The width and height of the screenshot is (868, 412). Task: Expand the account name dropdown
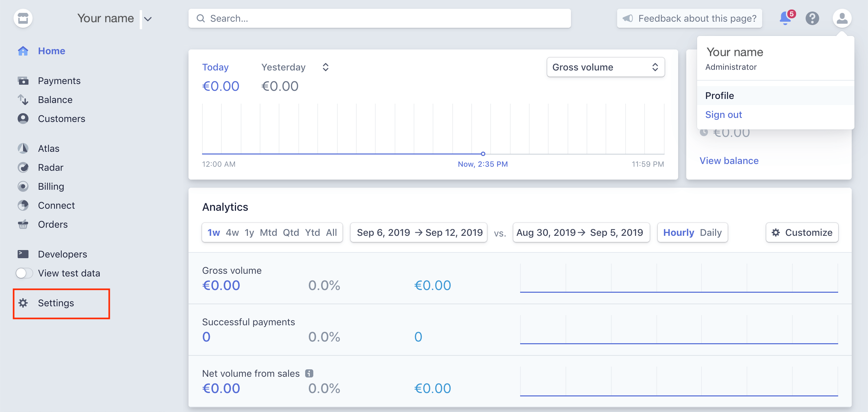tap(147, 18)
